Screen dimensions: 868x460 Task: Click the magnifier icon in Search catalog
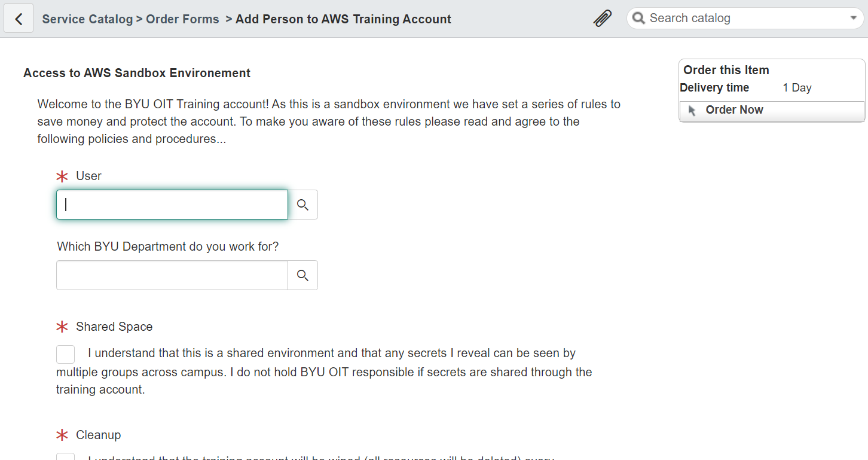click(x=638, y=18)
